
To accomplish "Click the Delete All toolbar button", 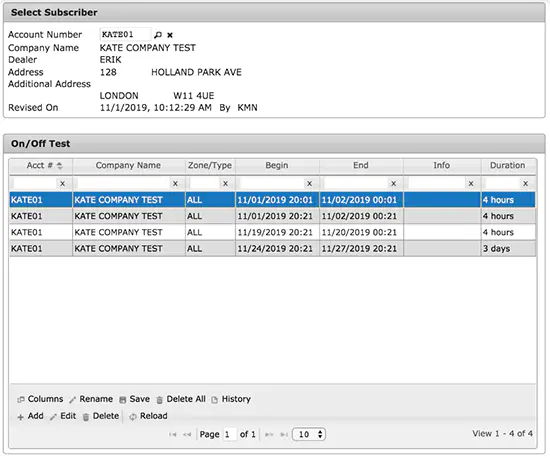I will click(181, 399).
